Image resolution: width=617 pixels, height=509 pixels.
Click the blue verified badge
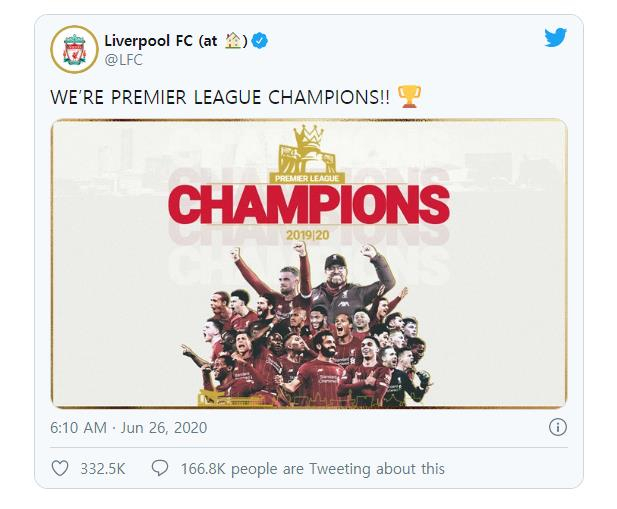[x=258, y=41]
